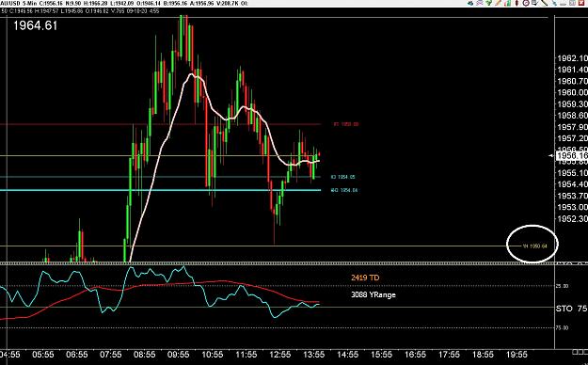Click the 16:55 time axis label

click(x=415, y=355)
